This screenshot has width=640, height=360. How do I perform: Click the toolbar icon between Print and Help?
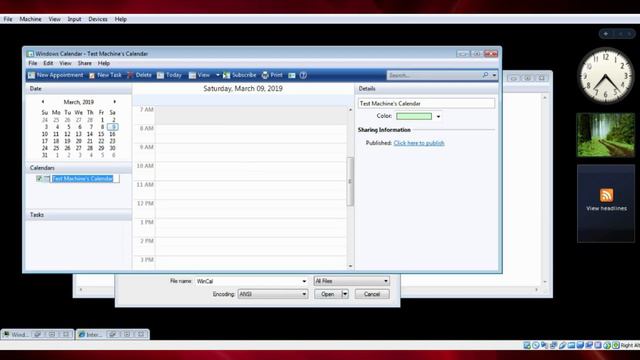click(x=292, y=75)
